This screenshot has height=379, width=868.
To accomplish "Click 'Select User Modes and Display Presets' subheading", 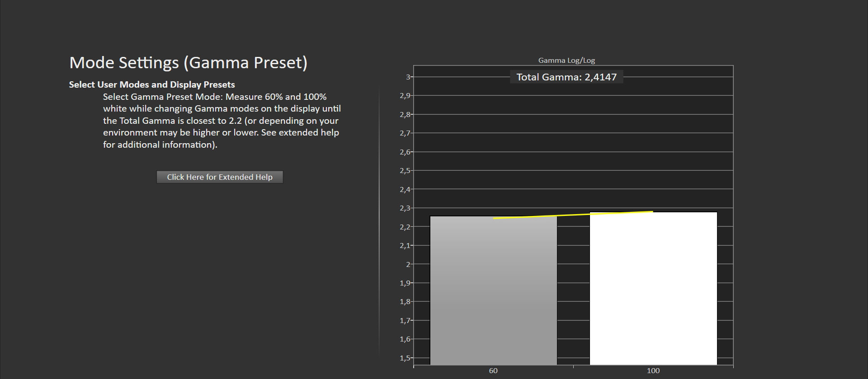I will pyautogui.click(x=152, y=85).
